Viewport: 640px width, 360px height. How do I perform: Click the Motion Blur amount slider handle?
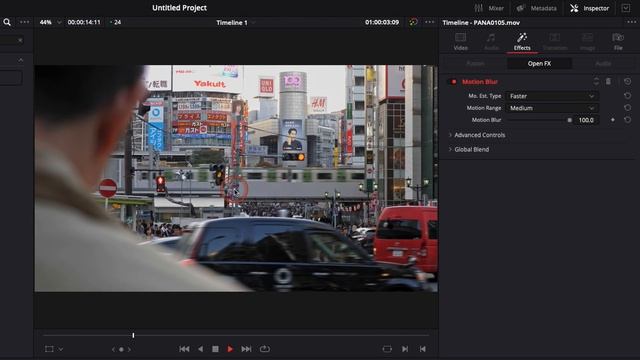[x=569, y=120]
